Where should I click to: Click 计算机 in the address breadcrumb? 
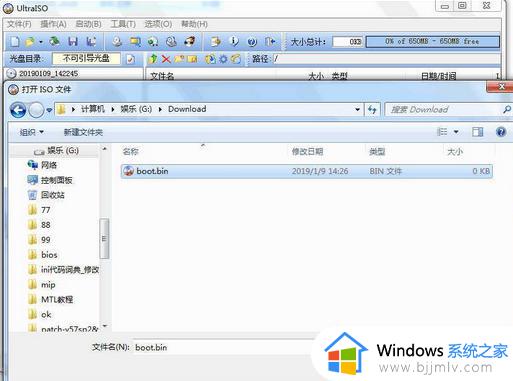pyautogui.click(x=92, y=109)
